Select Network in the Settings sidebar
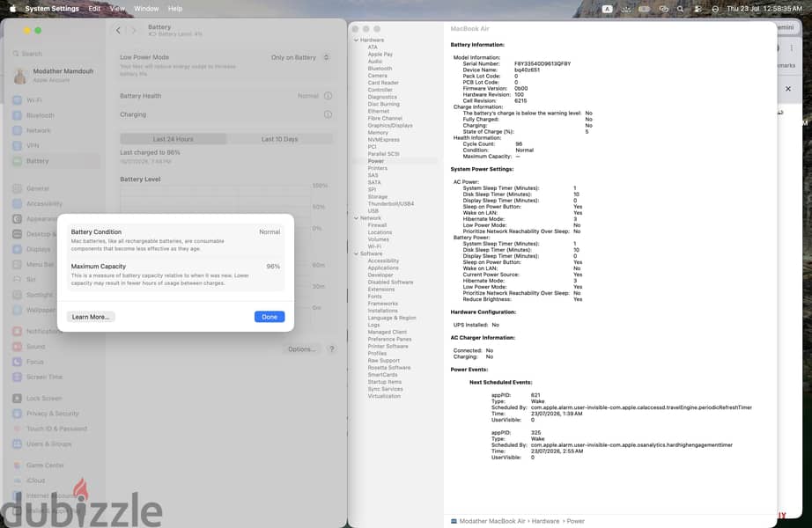Screen dimensions: 812x528 [x=55, y=130]
